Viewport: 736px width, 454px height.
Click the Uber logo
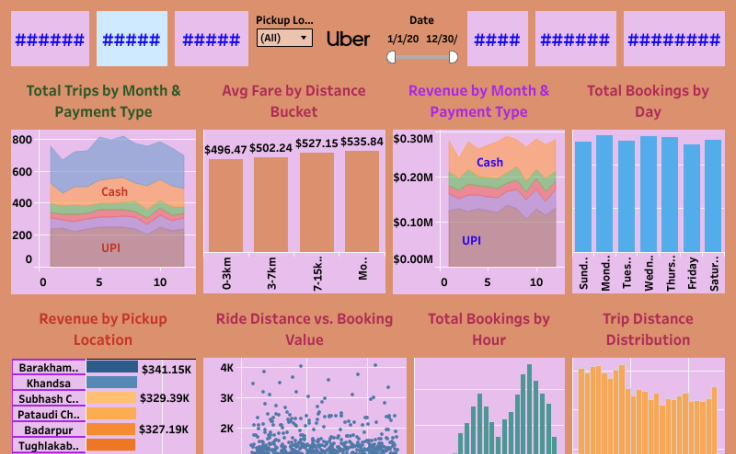(348, 39)
